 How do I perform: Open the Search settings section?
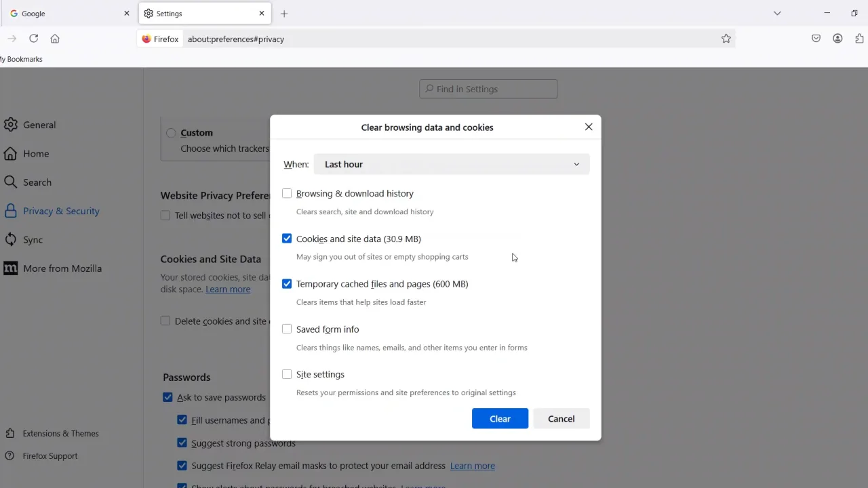tap(37, 182)
